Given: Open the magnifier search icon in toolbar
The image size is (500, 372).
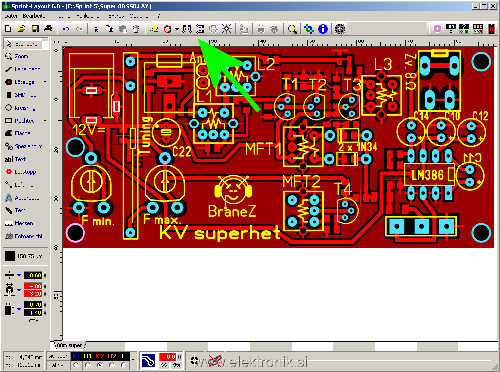Looking at the screenshot, I should [x=292, y=29].
